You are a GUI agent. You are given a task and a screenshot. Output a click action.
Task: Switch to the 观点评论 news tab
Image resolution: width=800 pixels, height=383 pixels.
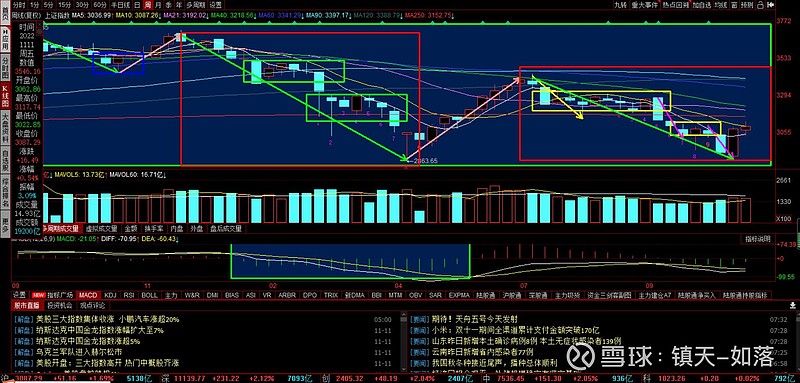click(92, 306)
